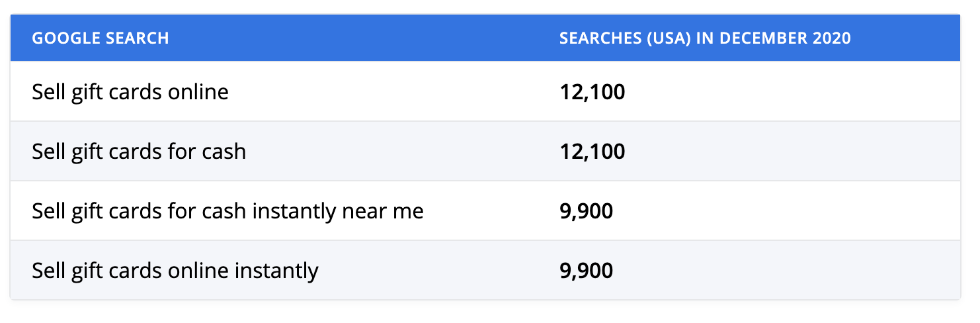The width and height of the screenshot is (980, 323).
Task: Click 12,100 in the 'Sell gift cards online' row
Action: tap(592, 92)
